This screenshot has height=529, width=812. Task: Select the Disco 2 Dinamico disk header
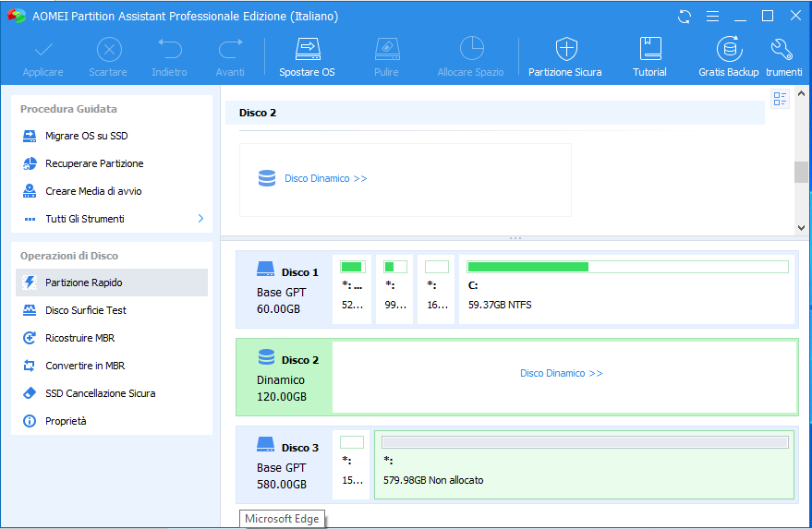[285, 378]
